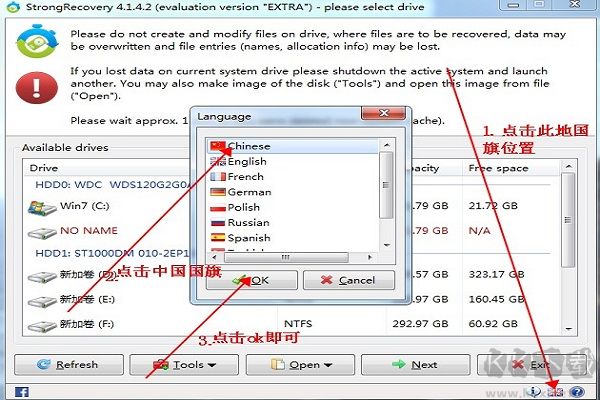Select Chinese in the Language list
The height and width of the screenshot is (400, 600).
pyautogui.click(x=292, y=146)
